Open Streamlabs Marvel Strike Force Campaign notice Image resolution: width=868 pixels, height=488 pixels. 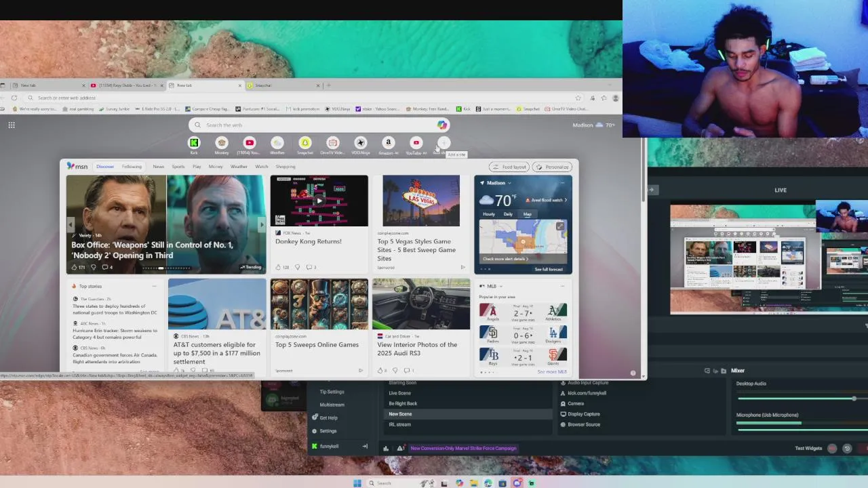pyautogui.click(x=463, y=448)
